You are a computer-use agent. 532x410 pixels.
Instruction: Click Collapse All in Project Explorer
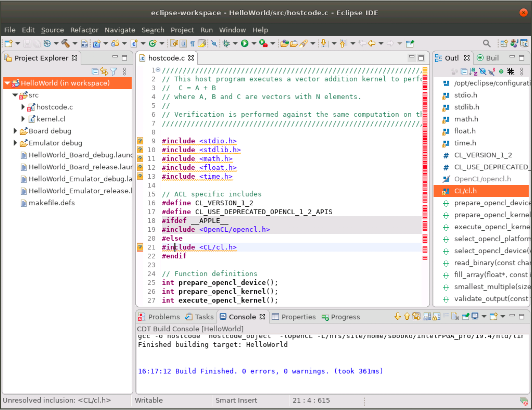[x=95, y=72]
